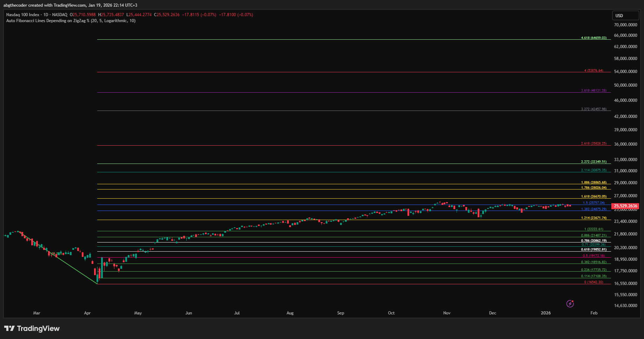Click 58,000.0000 on the price axis

[x=625, y=59]
